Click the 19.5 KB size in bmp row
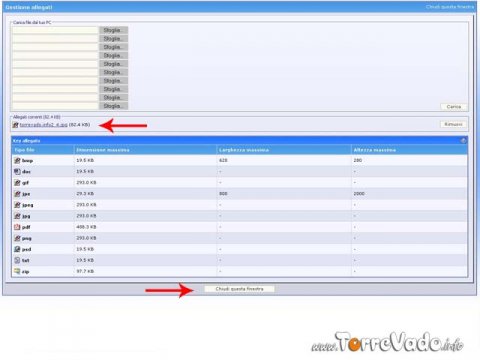Image resolution: width=480 pixels, height=360 pixels. click(x=85, y=160)
